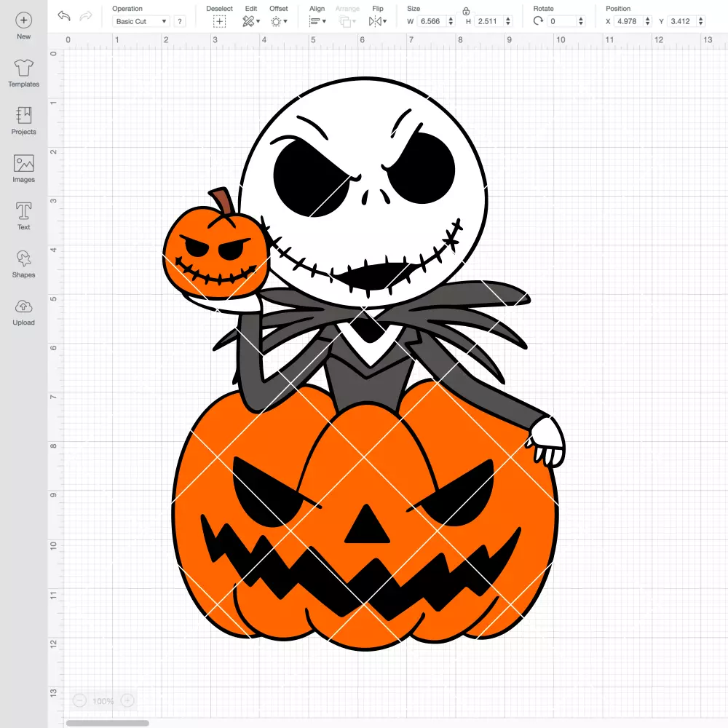
Task: Click the Rotate angle field
Action: pos(562,21)
